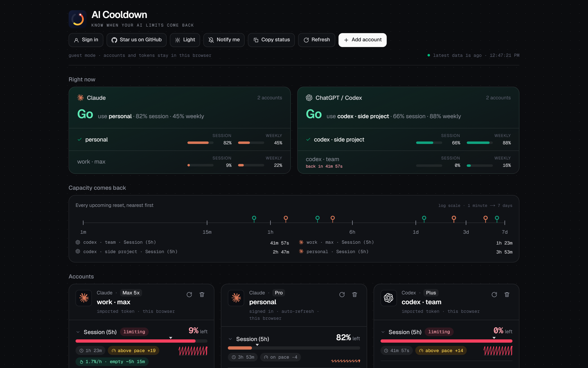This screenshot has height=368, width=588.
Task: Open Star us on GitHub link
Action: [x=137, y=40]
